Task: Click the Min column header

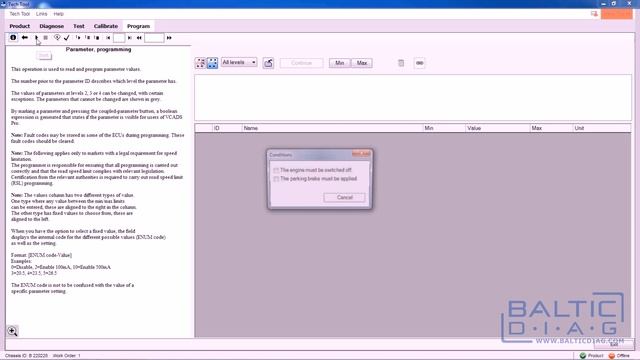Action: (444, 128)
